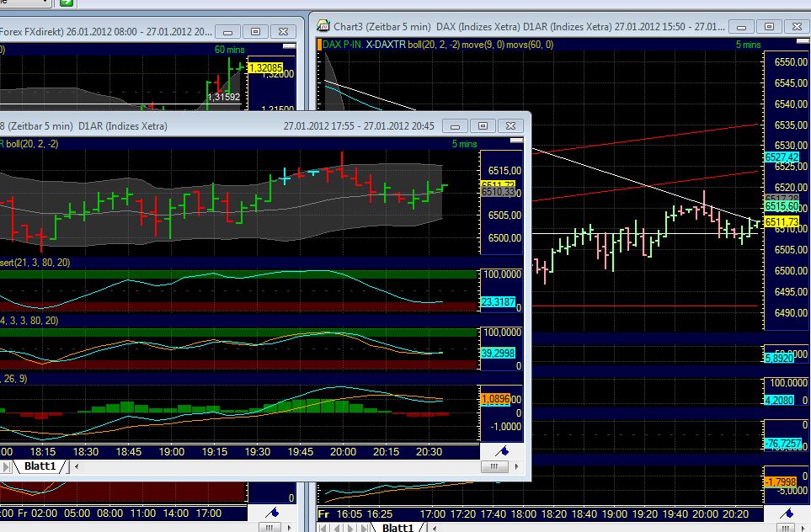
Task: Click the cyan 23,3187 oscillator value marker
Action: (x=498, y=300)
